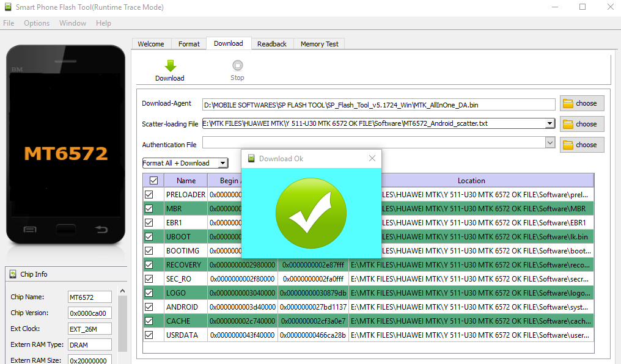Click the empty Authentication File field
Viewport: 621px width, 364px height.
pyautogui.click(x=374, y=142)
